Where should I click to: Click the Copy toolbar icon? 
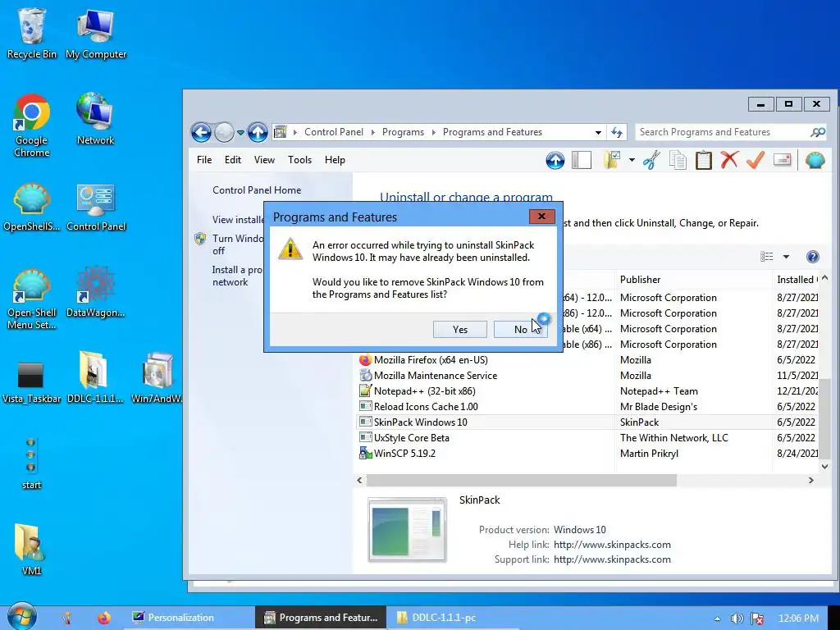[678, 160]
